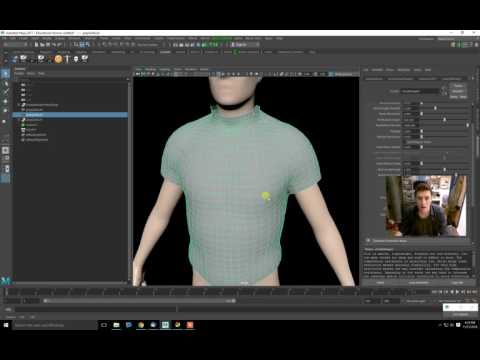Click the Open Scene icon on status line

(42, 45)
